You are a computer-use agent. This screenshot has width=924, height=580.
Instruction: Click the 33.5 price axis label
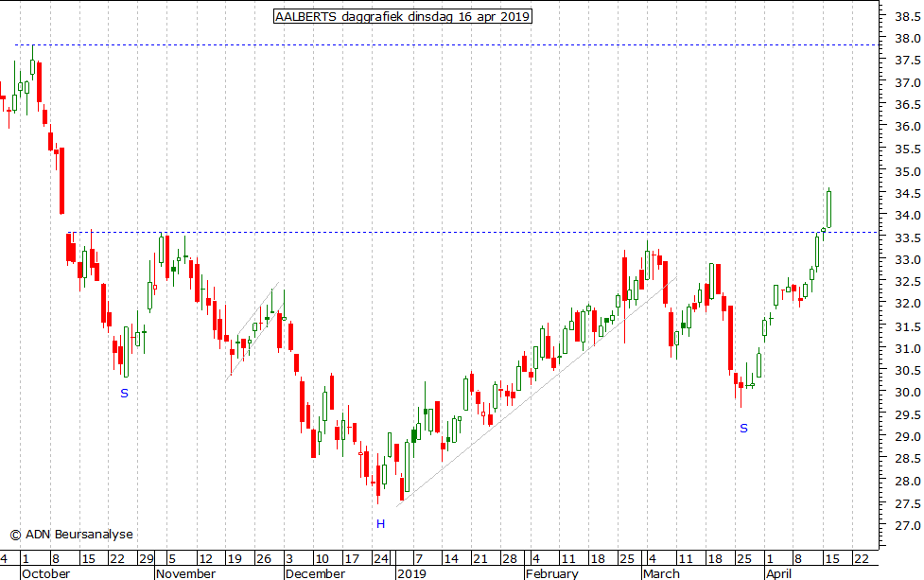(x=908, y=238)
